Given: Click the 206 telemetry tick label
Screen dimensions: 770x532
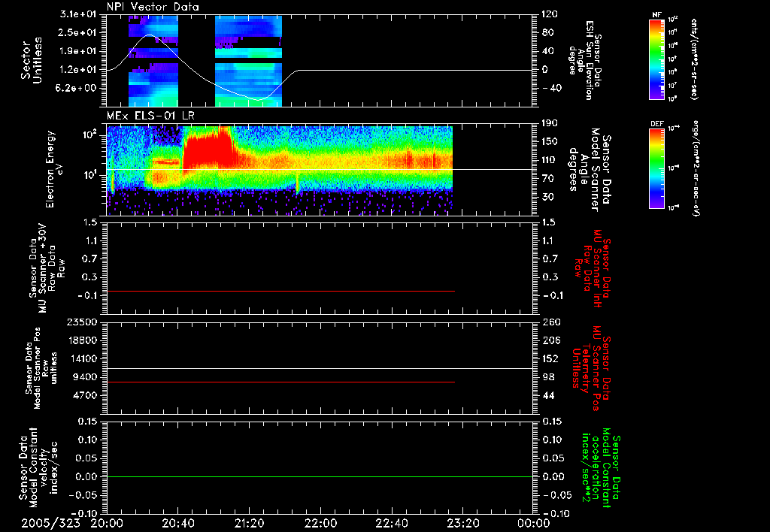Looking at the screenshot, I should tap(550, 340).
